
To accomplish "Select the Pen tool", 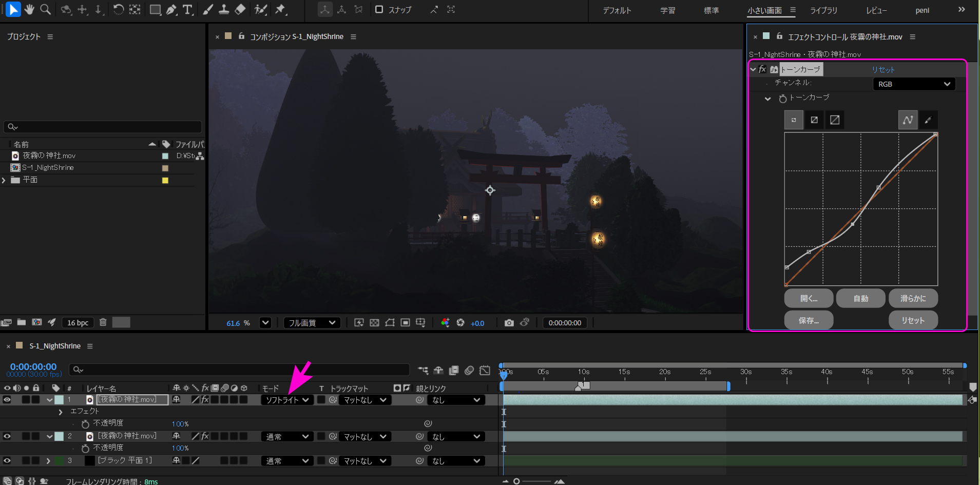I will coord(171,9).
